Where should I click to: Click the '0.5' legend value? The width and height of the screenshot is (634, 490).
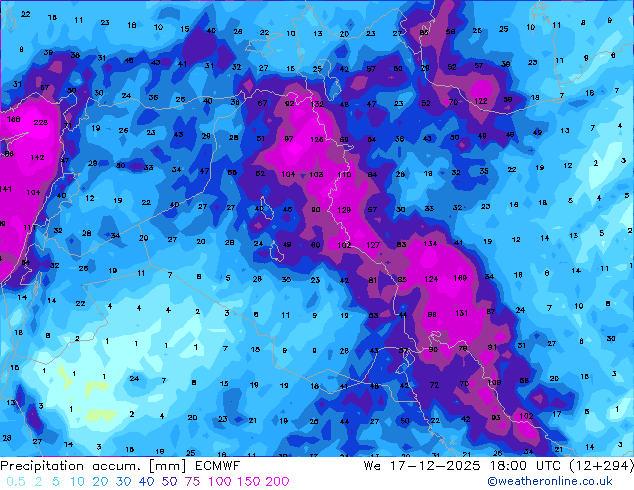click(x=16, y=482)
